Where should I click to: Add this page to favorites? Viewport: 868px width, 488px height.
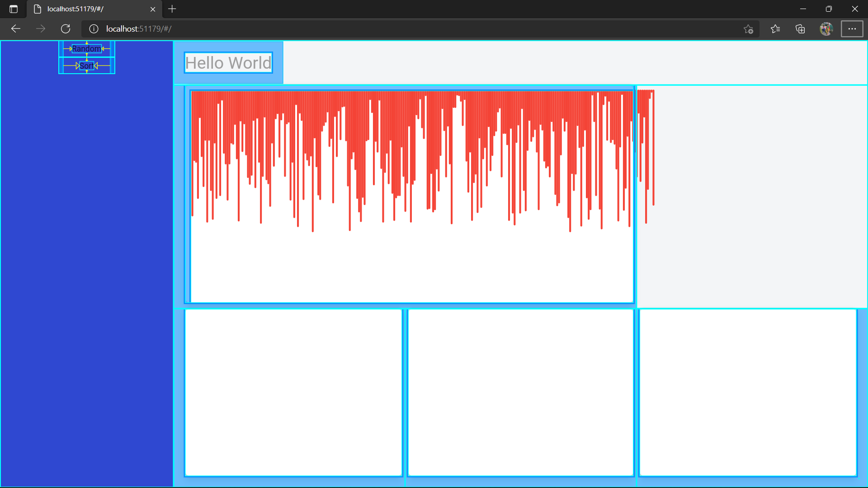[748, 29]
